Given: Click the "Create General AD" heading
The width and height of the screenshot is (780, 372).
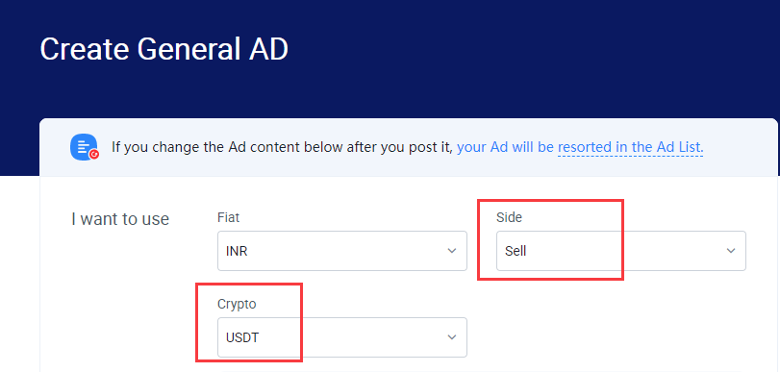Looking at the screenshot, I should coord(164,49).
